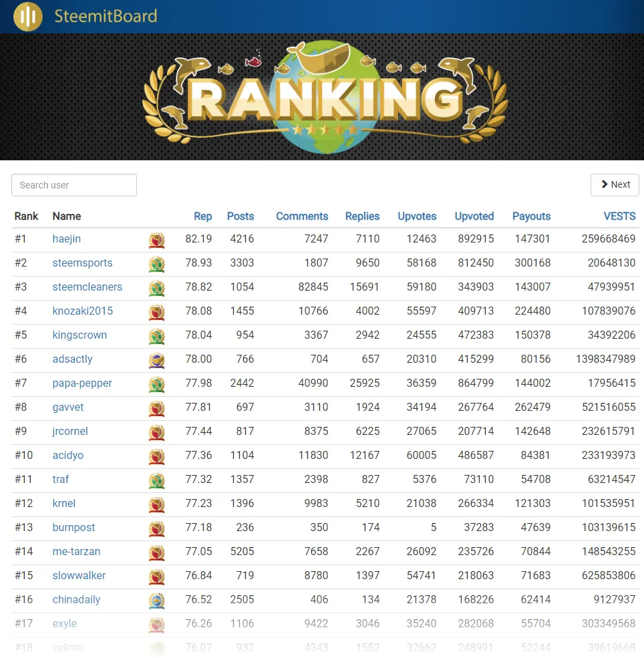Click the SteemitBoard gold logo icon

[27, 16]
